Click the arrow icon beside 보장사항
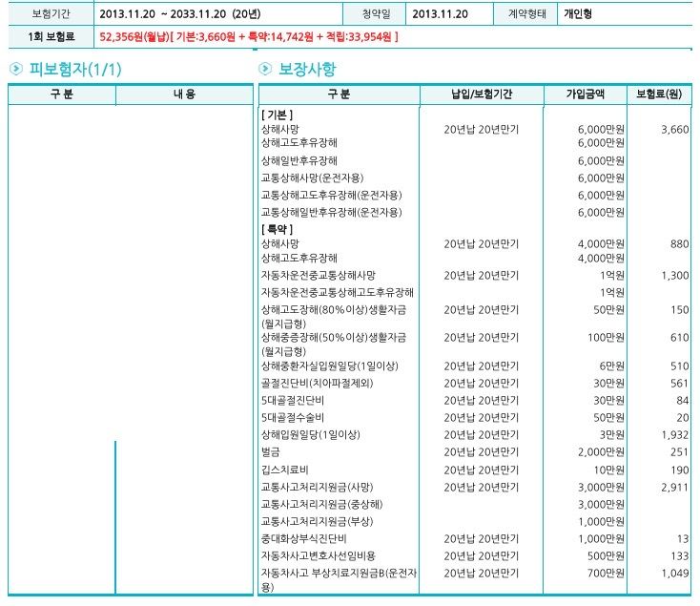This screenshot has width=700, height=606. tap(265, 69)
